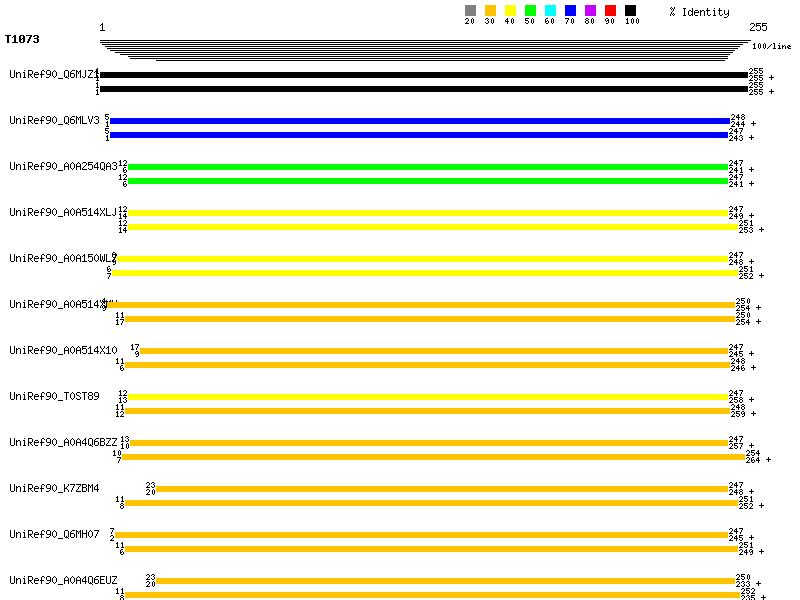Pick the blue 70% identity swatch
Viewport: 800px width, 600px height.
point(570,10)
